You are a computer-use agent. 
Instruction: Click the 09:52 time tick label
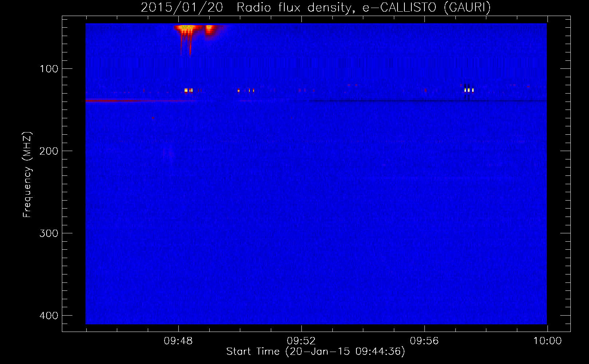tap(301, 341)
